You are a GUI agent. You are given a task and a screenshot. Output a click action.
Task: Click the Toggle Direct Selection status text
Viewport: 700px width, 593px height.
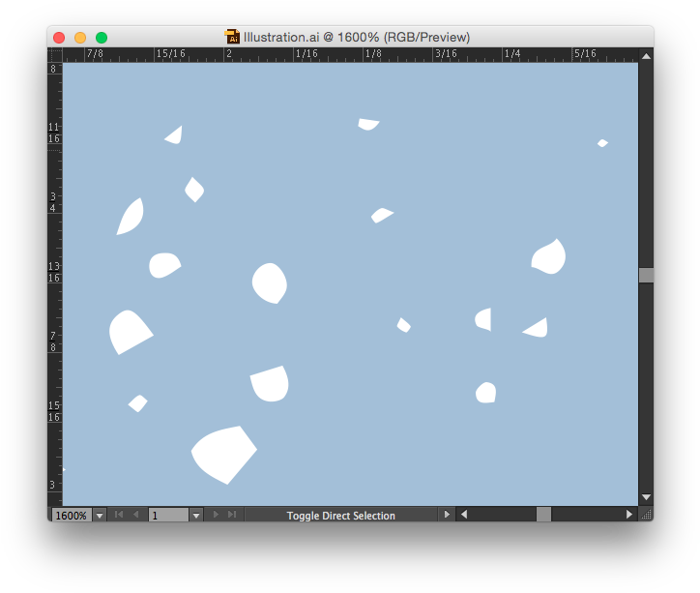coord(340,516)
